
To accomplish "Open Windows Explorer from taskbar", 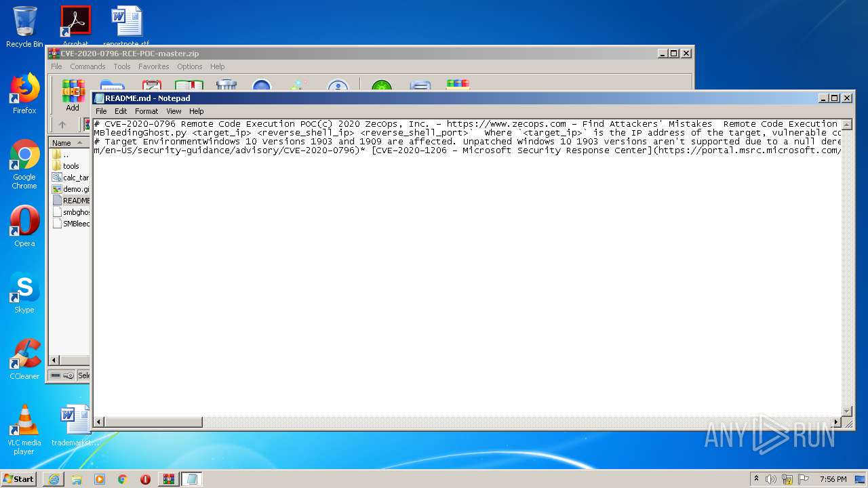I will pyautogui.click(x=77, y=479).
